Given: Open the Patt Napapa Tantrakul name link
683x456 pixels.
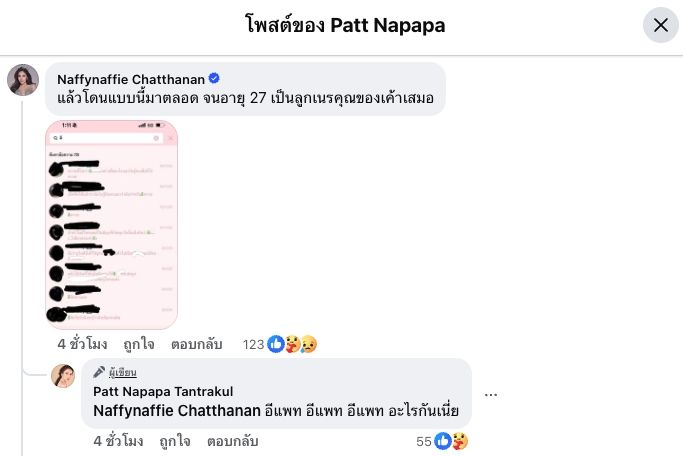Looking at the screenshot, I should (163, 391).
